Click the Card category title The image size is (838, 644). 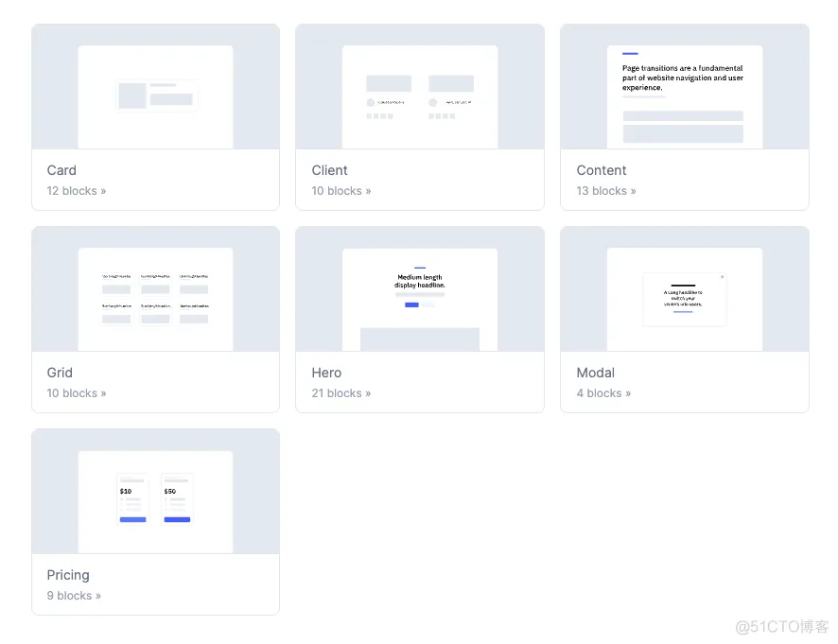[61, 170]
